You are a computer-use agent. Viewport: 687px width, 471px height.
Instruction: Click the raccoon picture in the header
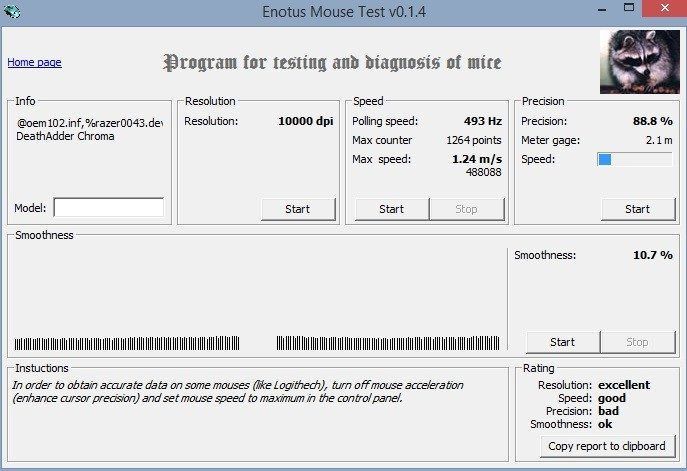(x=638, y=61)
